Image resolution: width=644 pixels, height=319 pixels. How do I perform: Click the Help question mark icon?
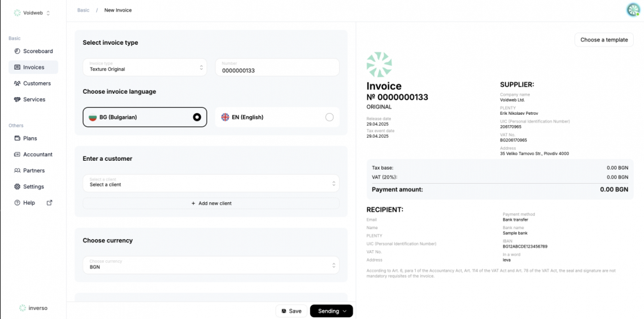point(17,203)
